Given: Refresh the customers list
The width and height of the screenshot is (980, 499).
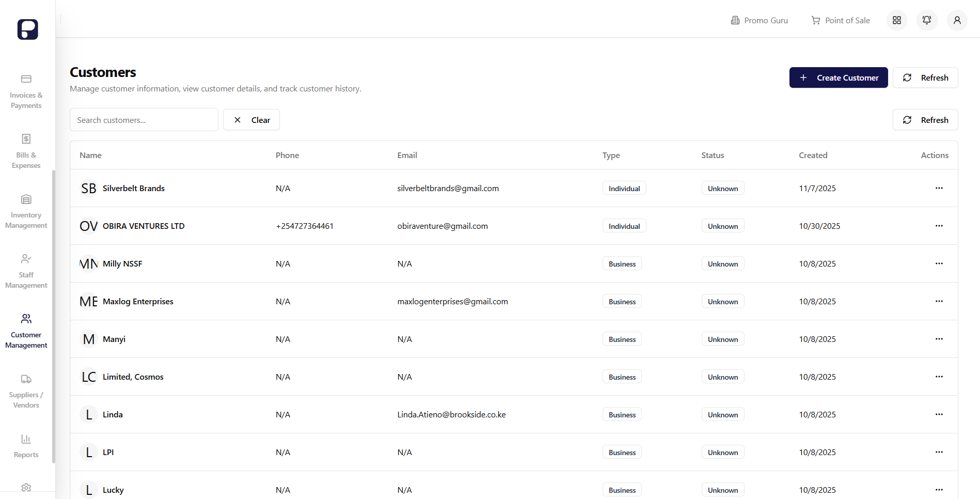Looking at the screenshot, I should tap(925, 119).
